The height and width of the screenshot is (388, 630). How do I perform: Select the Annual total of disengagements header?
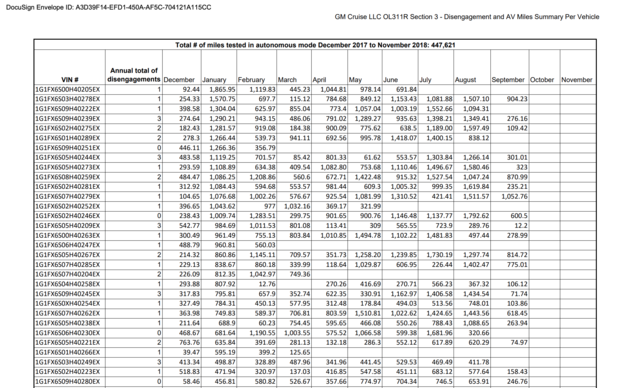tap(134, 75)
